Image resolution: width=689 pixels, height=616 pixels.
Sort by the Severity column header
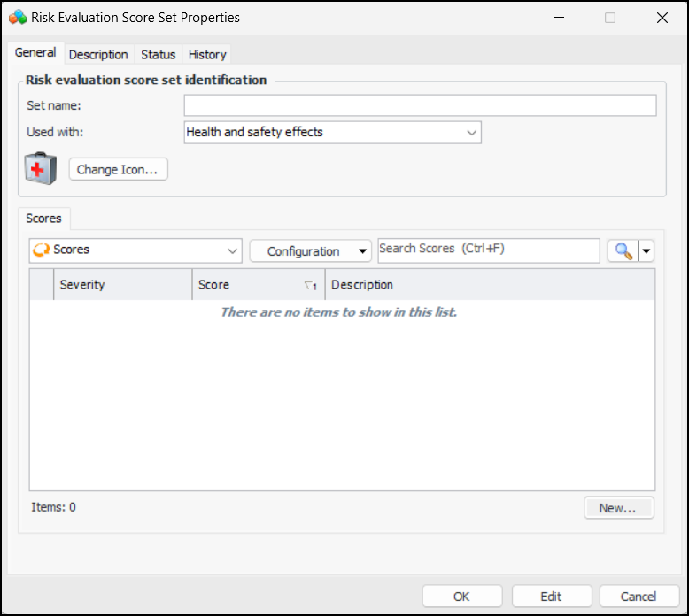tap(122, 285)
